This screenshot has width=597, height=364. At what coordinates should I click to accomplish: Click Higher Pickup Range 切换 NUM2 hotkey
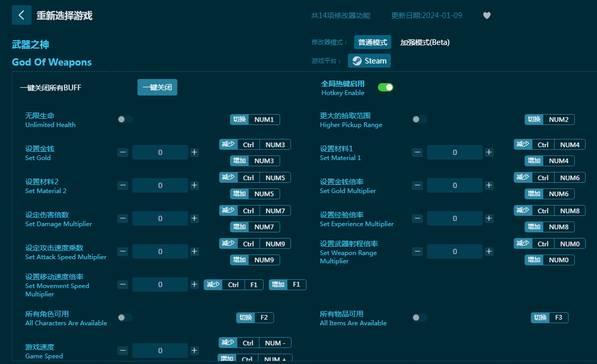tap(549, 119)
